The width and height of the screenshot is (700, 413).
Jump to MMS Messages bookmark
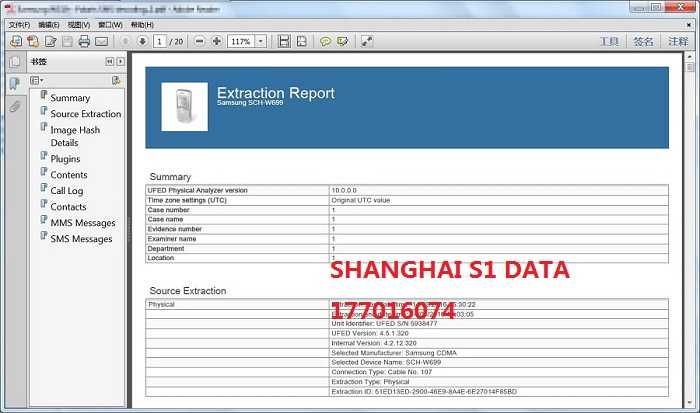[83, 223]
